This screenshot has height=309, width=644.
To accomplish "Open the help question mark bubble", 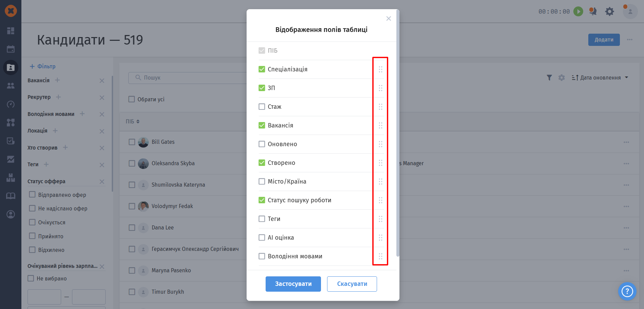I will [627, 291].
